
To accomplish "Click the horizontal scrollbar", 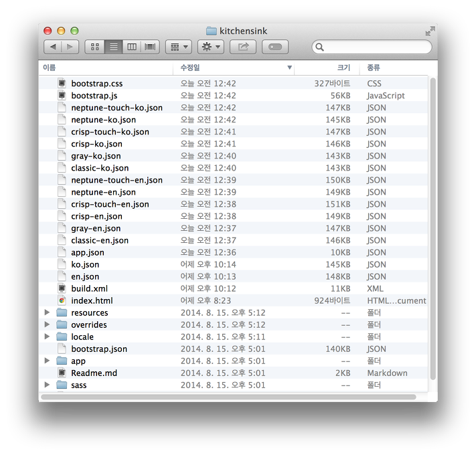I will coord(228,397).
